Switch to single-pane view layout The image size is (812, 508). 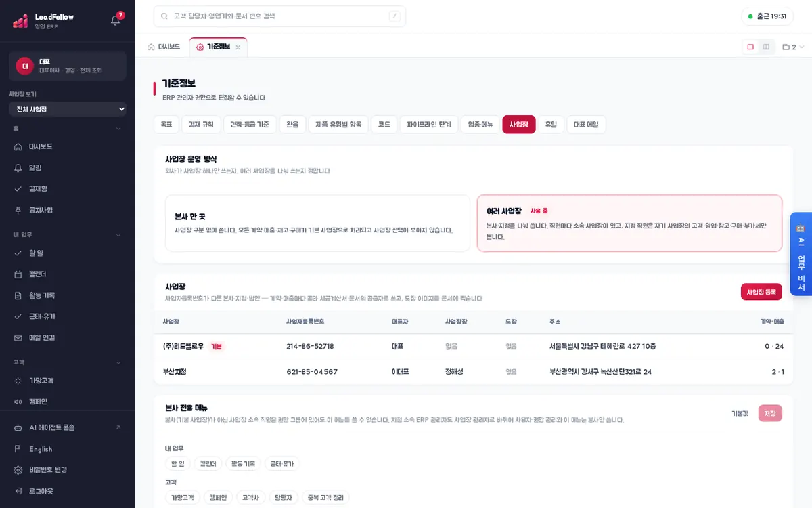750,47
